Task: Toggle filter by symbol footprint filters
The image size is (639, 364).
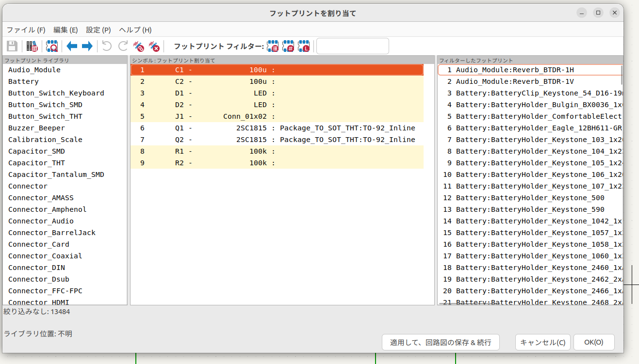Action: pos(273,47)
